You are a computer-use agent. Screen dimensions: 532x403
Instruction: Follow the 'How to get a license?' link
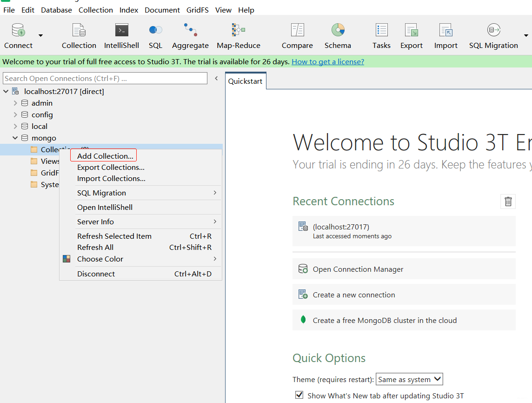point(328,62)
